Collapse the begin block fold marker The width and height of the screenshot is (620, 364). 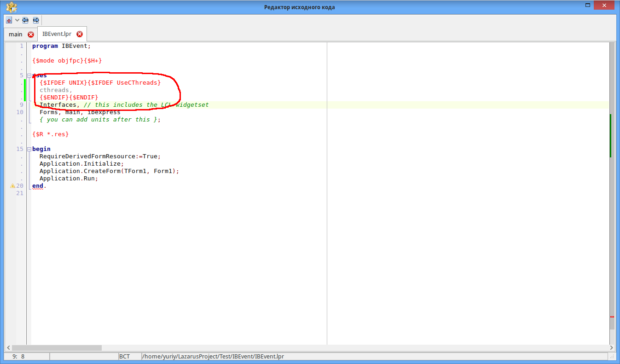click(x=29, y=149)
